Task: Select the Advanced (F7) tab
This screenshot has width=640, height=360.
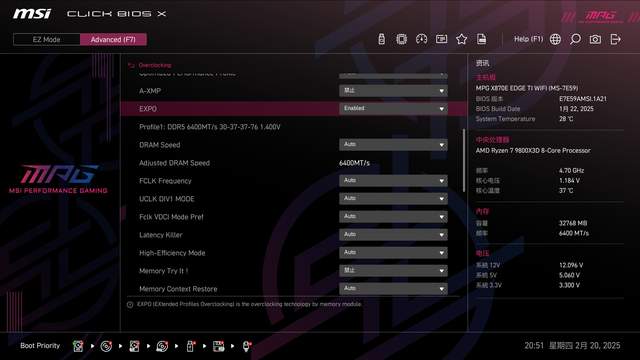Action: pos(113,40)
